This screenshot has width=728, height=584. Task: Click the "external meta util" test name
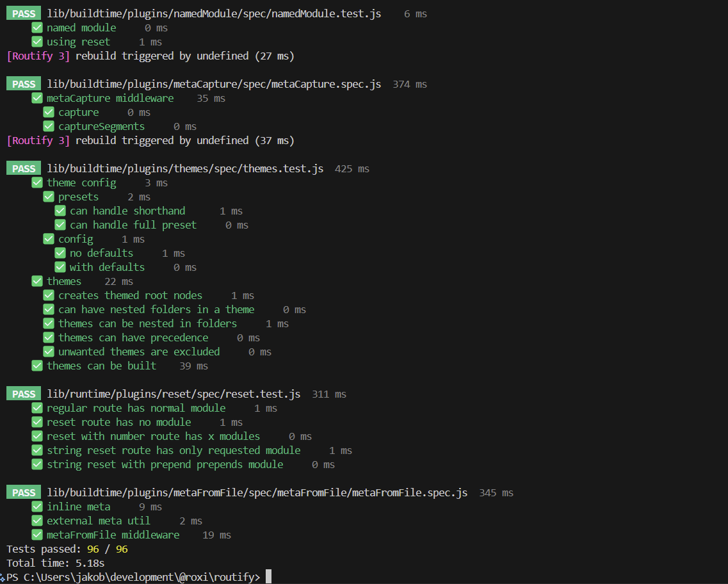[x=99, y=521]
